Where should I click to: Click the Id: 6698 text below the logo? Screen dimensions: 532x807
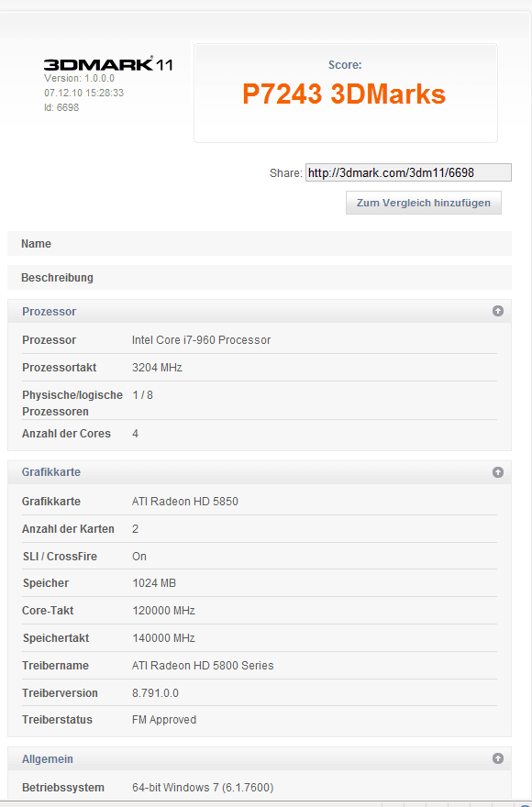pos(61,107)
